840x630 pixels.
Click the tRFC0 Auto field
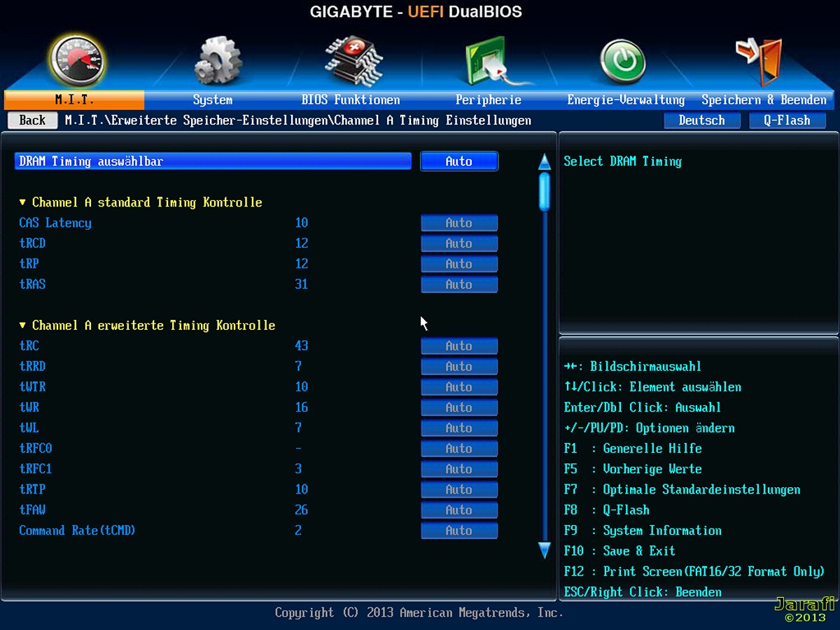click(x=459, y=448)
